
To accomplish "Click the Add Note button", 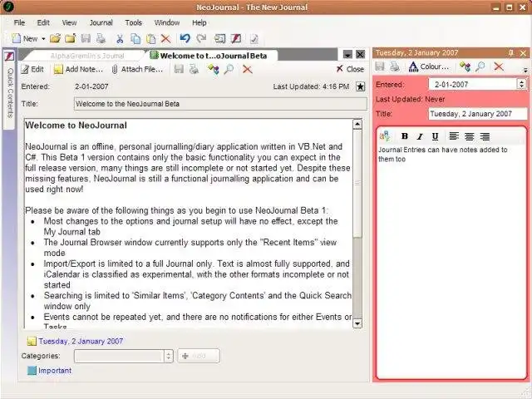I will click(x=78, y=69).
